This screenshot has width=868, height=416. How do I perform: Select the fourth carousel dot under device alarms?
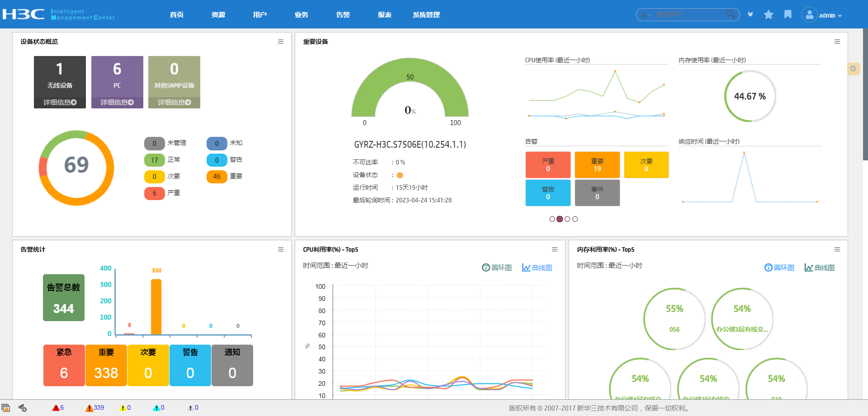[575, 219]
